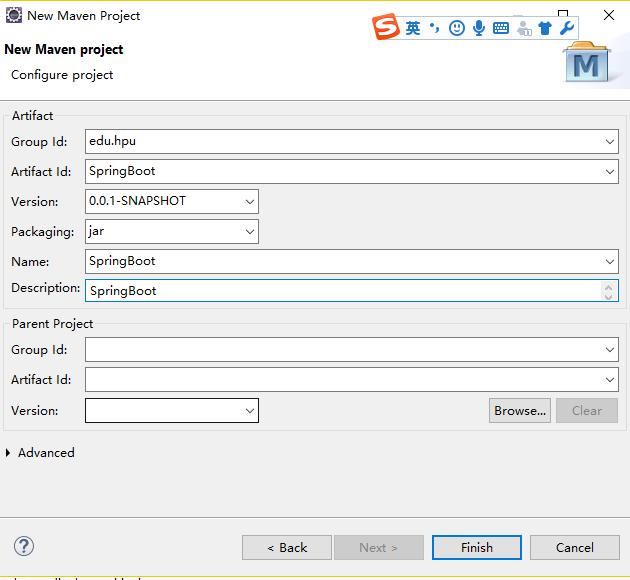Image resolution: width=630 pixels, height=580 pixels.
Task: Toggle Sogou punctuation mode icon
Action: [x=434, y=28]
